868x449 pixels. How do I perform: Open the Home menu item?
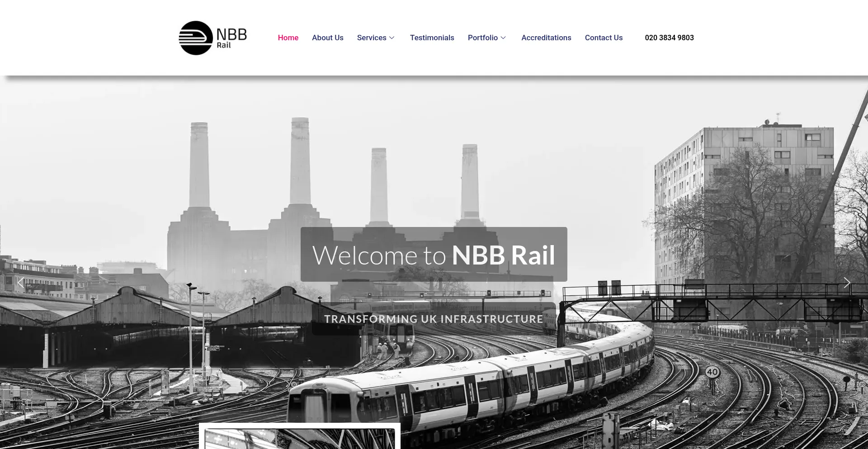pos(288,38)
